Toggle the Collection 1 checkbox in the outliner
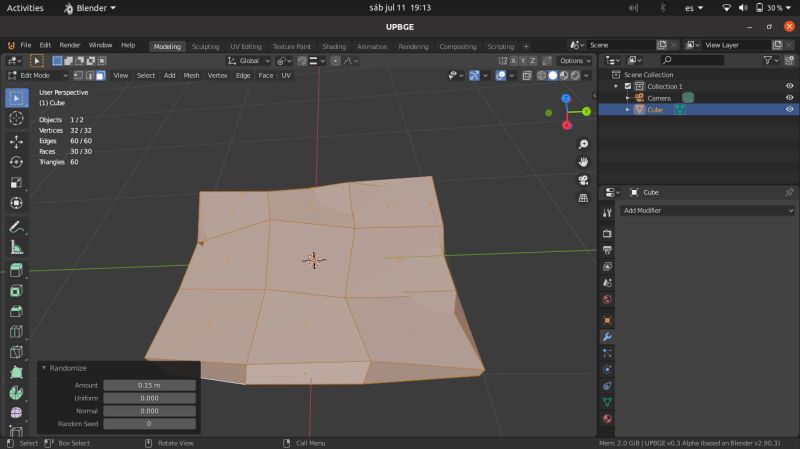Image resolution: width=800 pixels, height=449 pixels. coord(628,86)
